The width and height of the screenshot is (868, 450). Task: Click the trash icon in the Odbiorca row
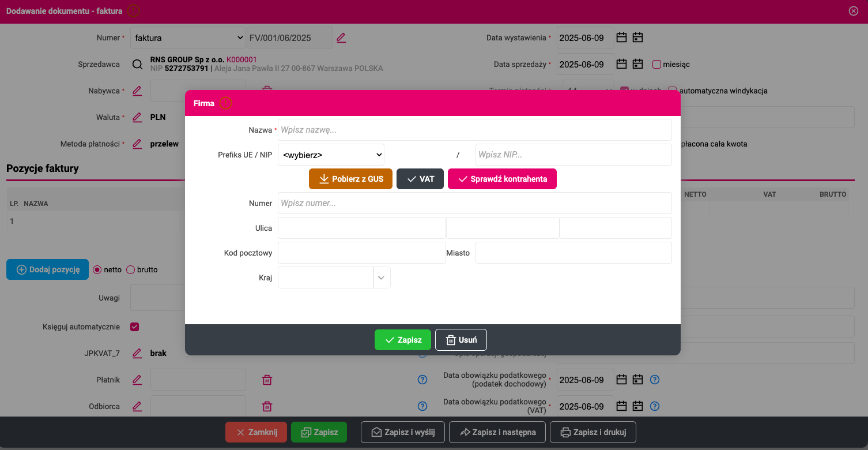[267, 406]
